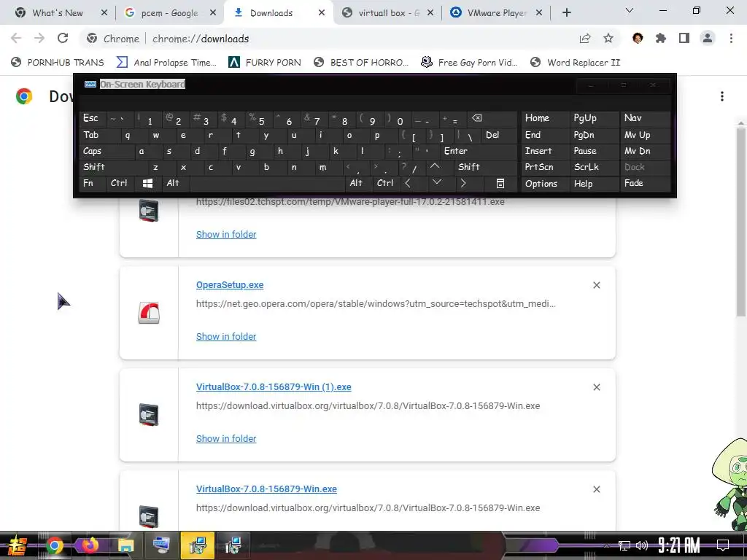Open the BEST OF HORRO... bookmark
The image size is (747, 560).
(361, 63)
